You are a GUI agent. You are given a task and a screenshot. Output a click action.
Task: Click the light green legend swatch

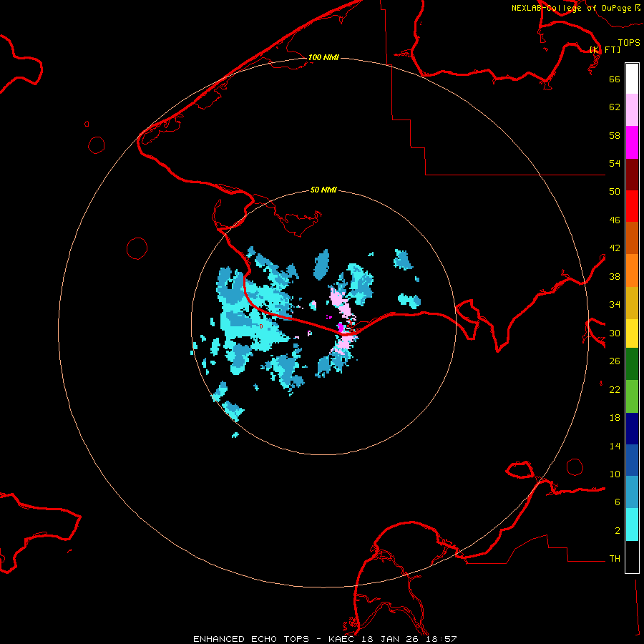click(632, 396)
